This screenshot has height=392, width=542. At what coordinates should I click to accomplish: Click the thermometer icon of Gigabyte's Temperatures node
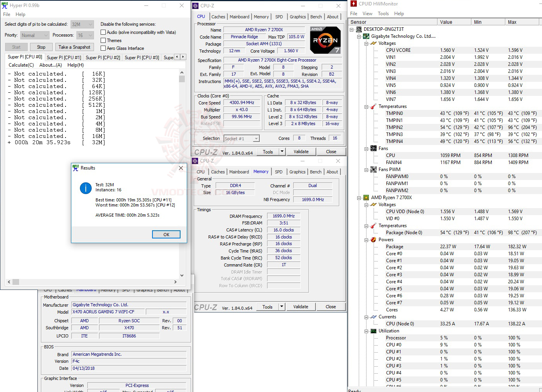point(374,106)
